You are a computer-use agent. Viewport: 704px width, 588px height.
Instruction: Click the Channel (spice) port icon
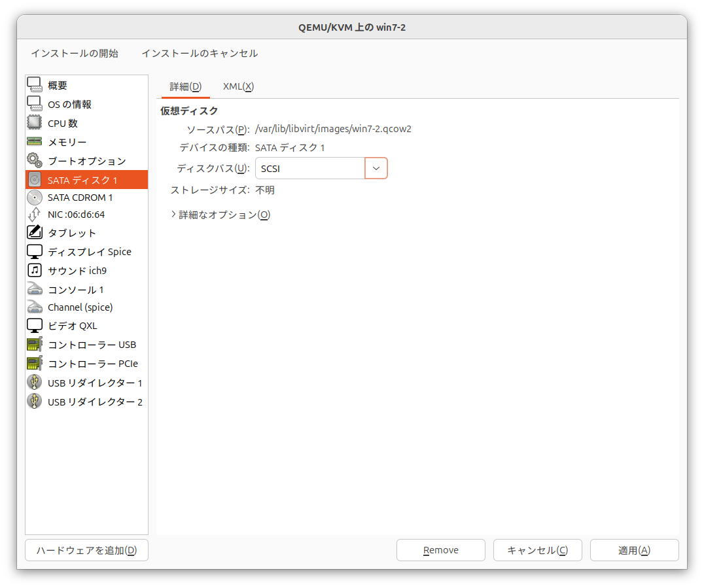coord(35,307)
